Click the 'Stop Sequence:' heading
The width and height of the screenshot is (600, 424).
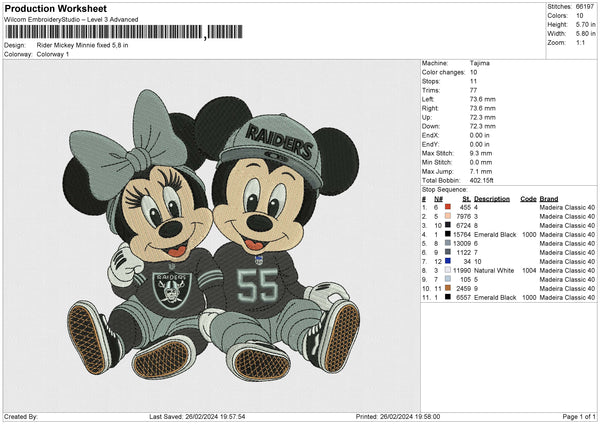click(x=444, y=190)
